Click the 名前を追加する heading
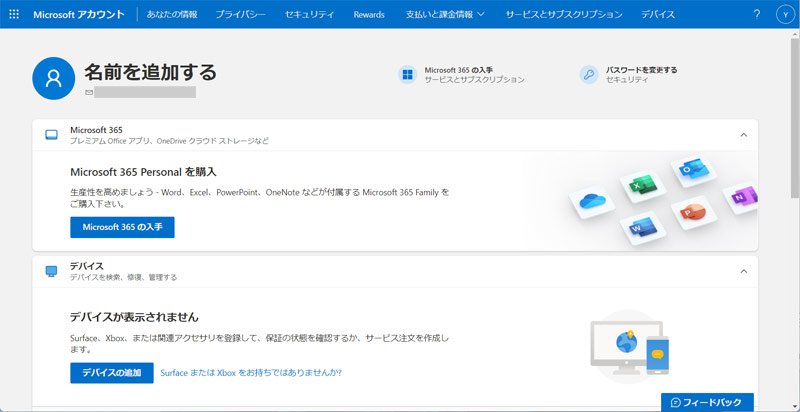 tap(151, 72)
